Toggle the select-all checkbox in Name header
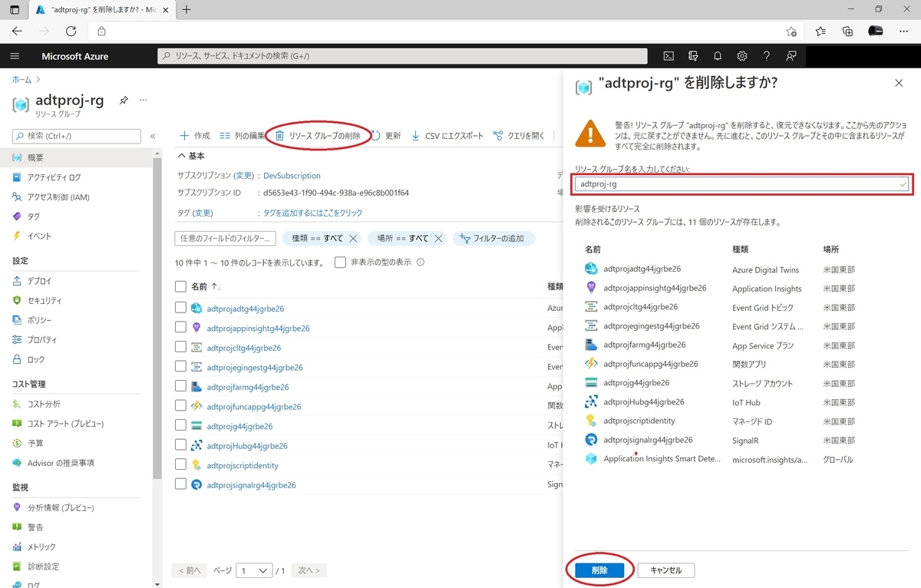This screenshot has height=588, width=921. click(180, 286)
